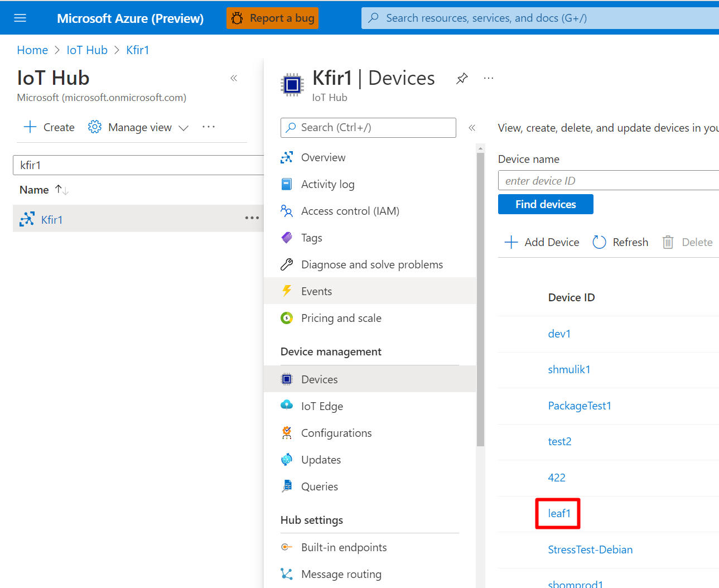
Task: Click the Create plus button
Action: (49, 127)
